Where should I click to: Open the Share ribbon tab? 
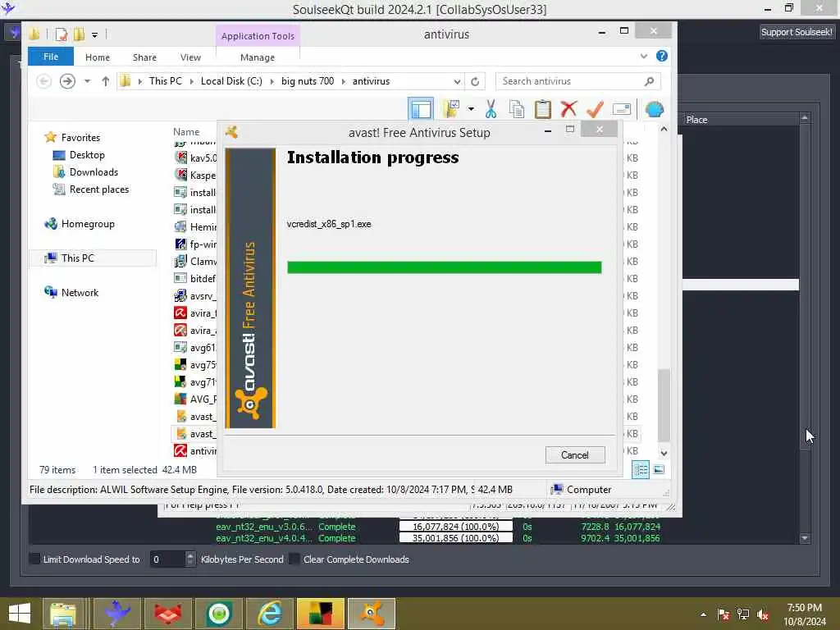pyautogui.click(x=144, y=57)
